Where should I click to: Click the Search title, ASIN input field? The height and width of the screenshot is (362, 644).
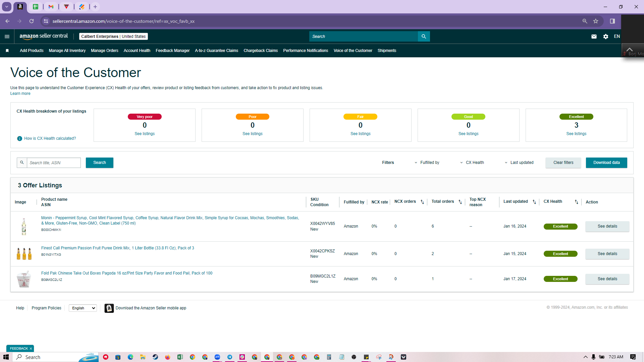[x=54, y=163]
